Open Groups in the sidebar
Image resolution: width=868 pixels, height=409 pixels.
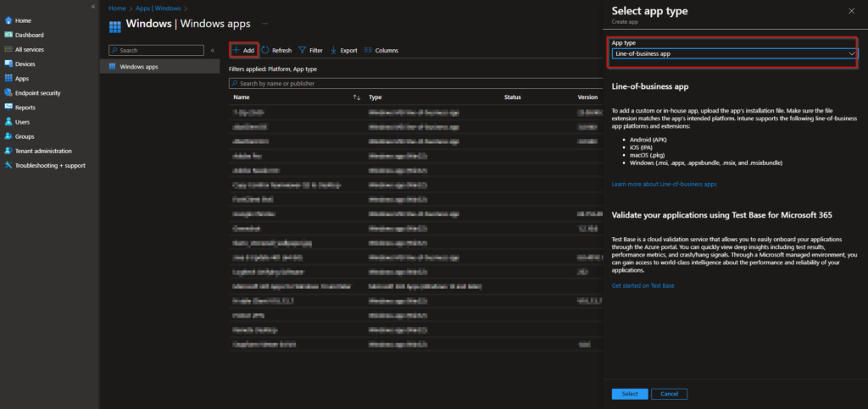(x=19, y=136)
